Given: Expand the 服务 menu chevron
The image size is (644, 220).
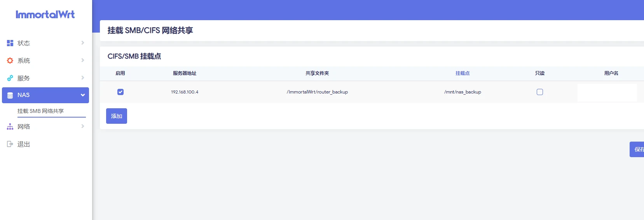Looking at the screenshot, I should pos(82,78).
